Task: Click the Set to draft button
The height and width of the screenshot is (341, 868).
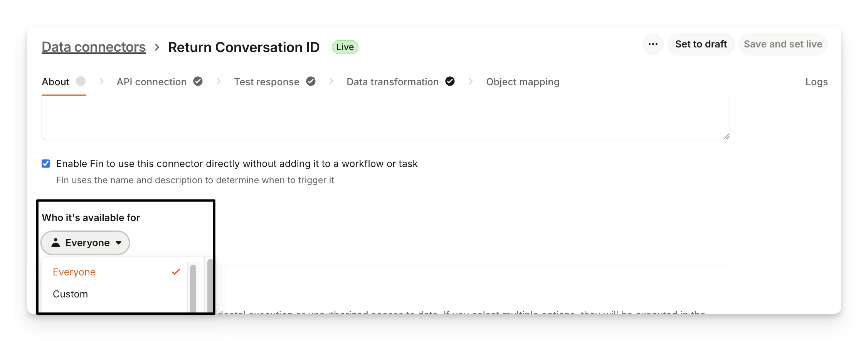Action: point(701,44)
